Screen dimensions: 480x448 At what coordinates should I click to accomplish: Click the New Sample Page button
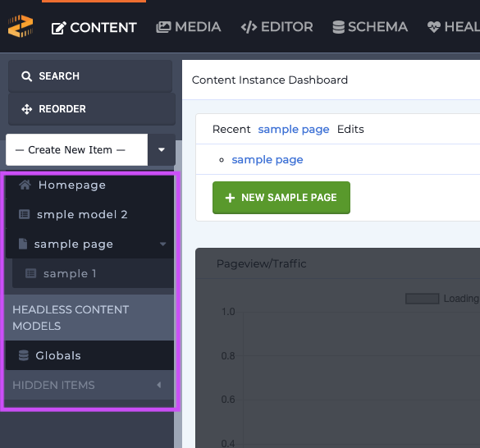pos(281,198)
